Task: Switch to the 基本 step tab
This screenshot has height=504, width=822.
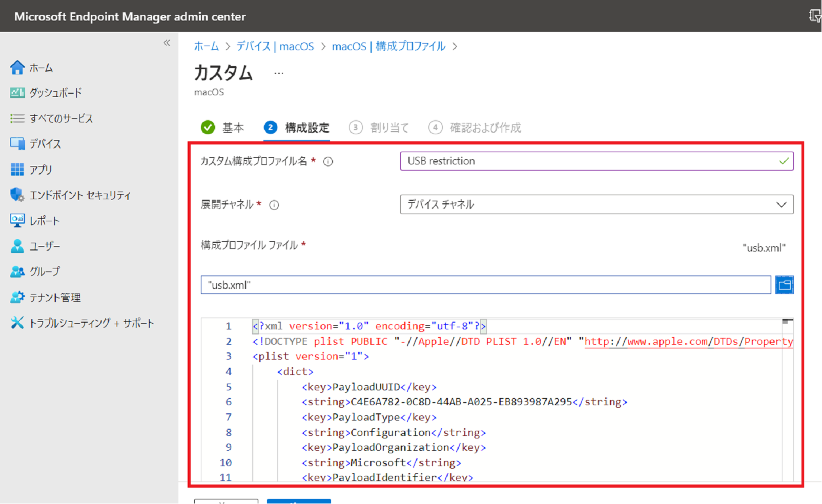Action: [x=222, y=128]
